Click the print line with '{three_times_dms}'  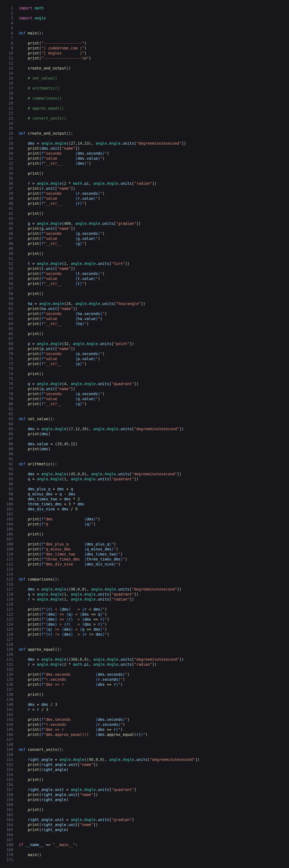coord(77,559)
